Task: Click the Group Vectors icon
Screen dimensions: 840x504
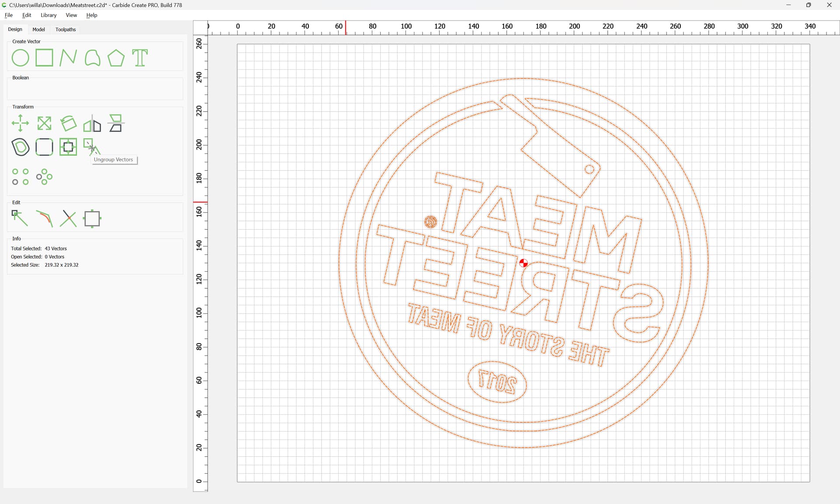Action: 68,147
